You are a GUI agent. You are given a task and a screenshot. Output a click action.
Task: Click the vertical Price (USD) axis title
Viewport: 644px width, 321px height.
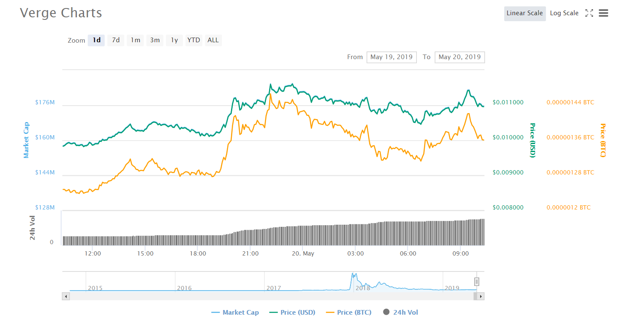pos(533,140)
